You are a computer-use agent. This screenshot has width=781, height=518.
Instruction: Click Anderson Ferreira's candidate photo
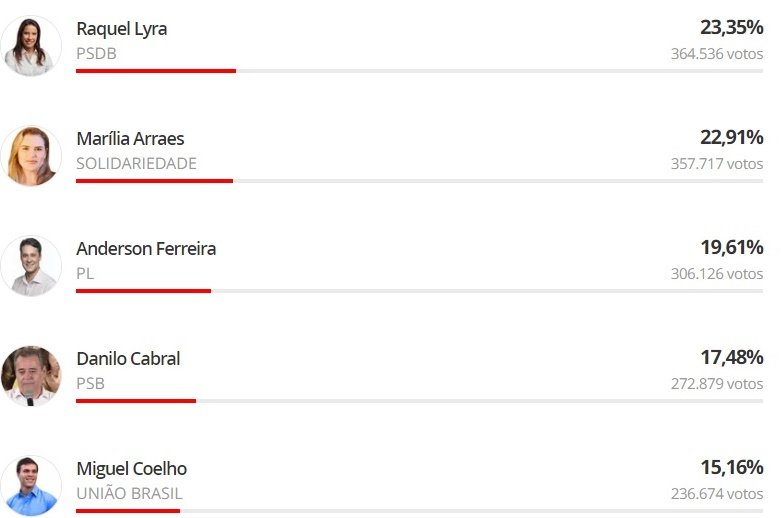[x=31, y=266]
